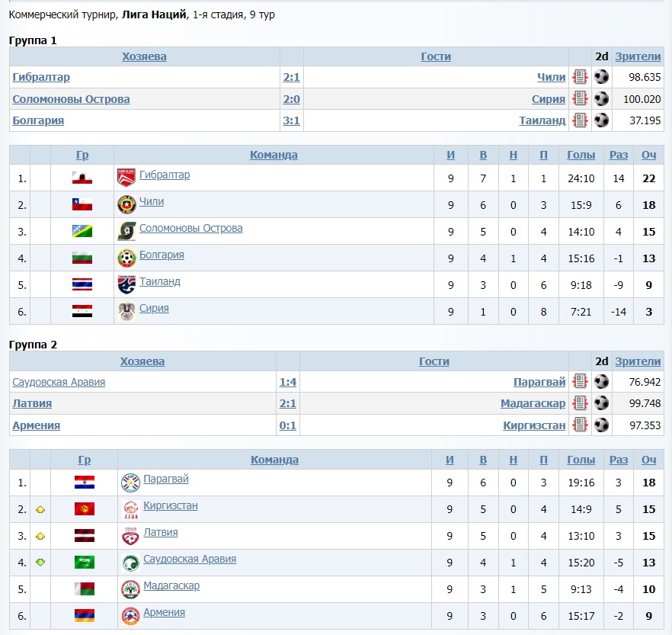Open the 2:1 score link for Гибралтар–Чили
This screenshot has height=635, width=672.
(291, 77)
